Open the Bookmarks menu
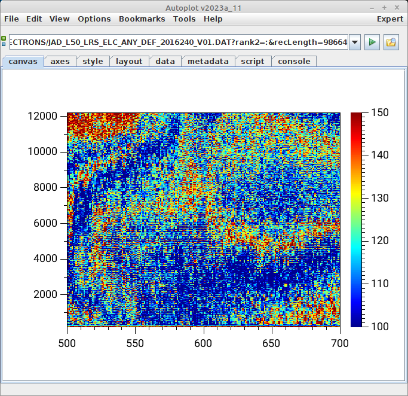Screen dimensions: 408x396 click(142, 19)
